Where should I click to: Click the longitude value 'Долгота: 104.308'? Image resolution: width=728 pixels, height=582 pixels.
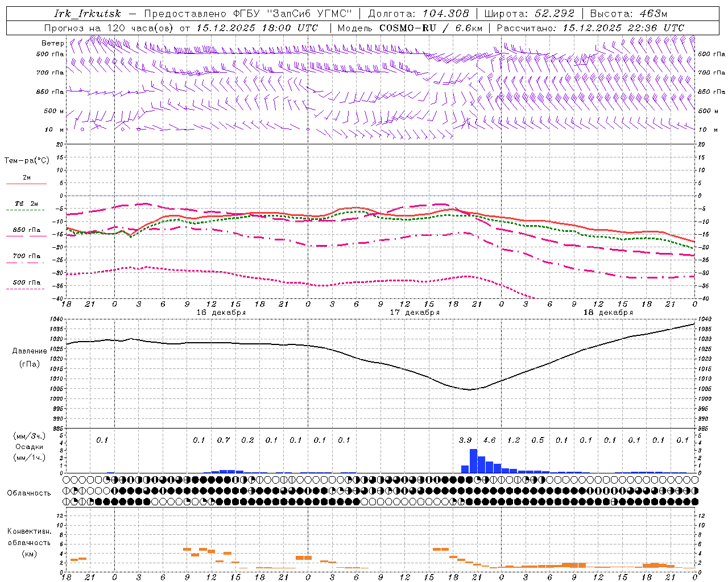pyautogui.click(x=419, y=14)
